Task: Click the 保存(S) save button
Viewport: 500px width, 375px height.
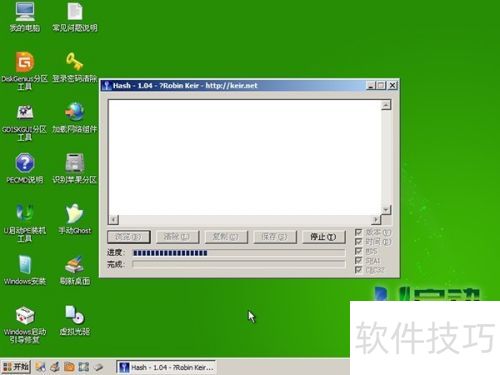Action: click(274, 237)
